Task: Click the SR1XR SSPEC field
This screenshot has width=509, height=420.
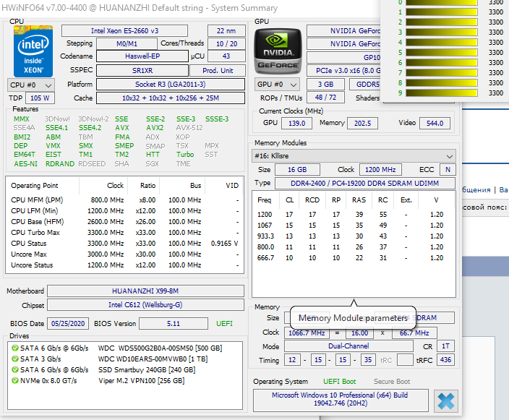Action: [142, 70]
